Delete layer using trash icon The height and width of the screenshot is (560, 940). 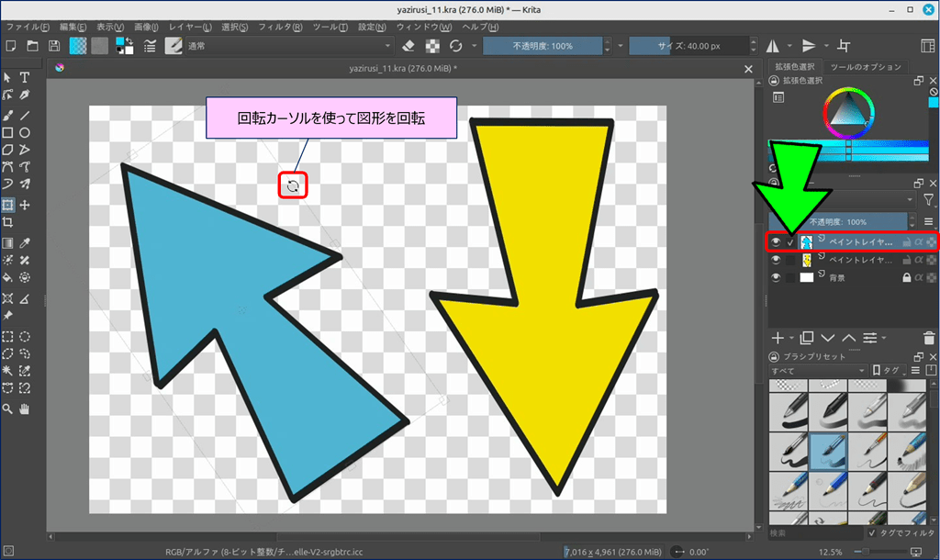pos(930,338)
